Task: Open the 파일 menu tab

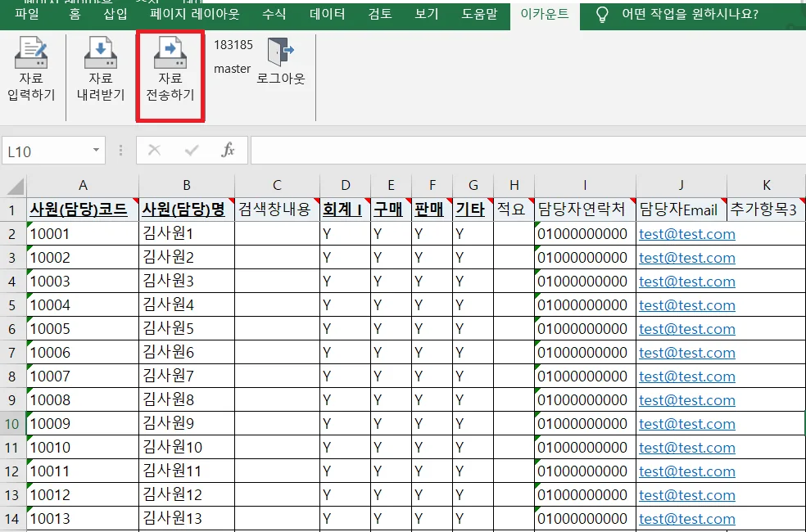Action: pos(27,14)
